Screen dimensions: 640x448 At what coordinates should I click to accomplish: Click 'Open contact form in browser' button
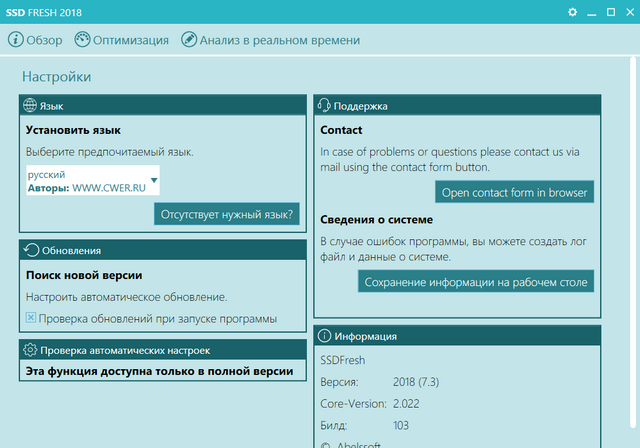coord(515,192)
